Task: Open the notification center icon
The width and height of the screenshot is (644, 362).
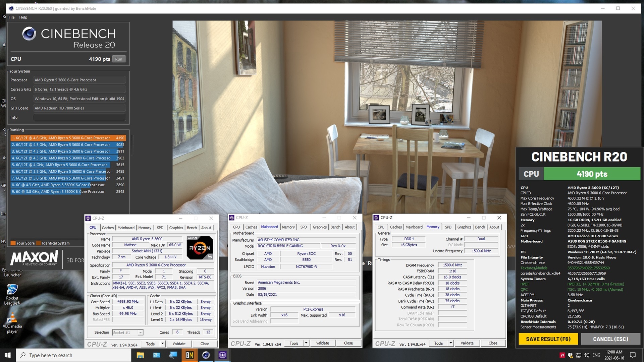Action: coord(633,355)
